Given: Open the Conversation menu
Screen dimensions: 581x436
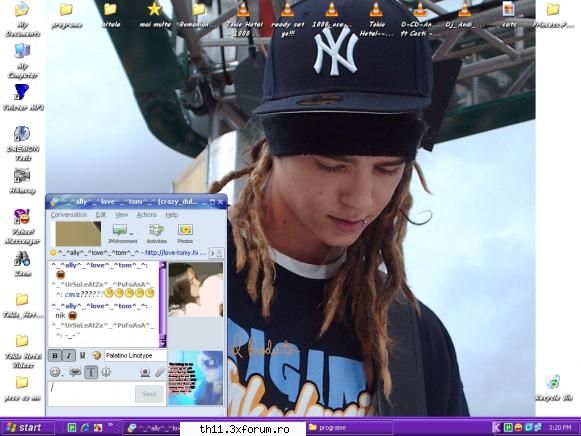Looking at the screenshot, I should (69, 215).
